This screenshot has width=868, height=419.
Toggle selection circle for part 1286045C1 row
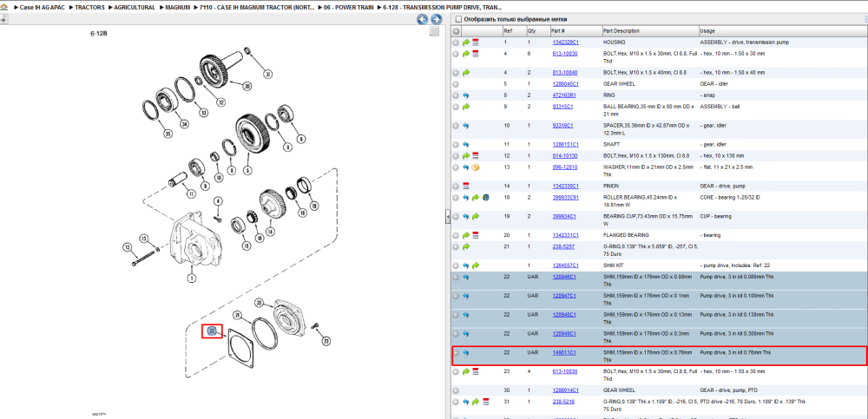(457, 84)
